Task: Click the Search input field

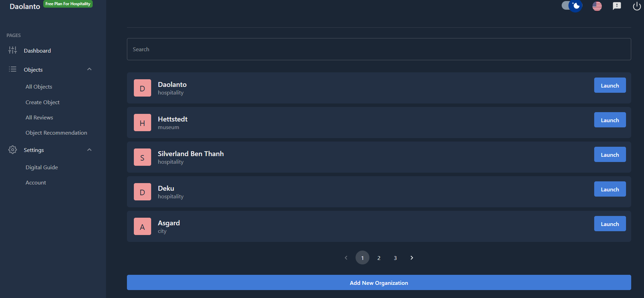Action: tap(379, 49)
